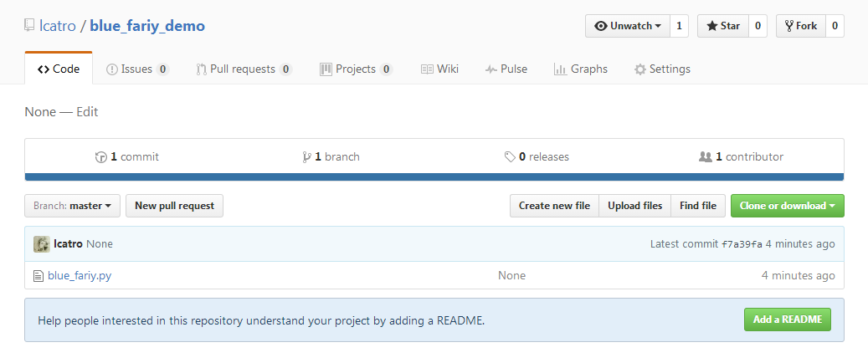Click Upload files
Screen dimensions: 868x363
[x=635, y=206]
